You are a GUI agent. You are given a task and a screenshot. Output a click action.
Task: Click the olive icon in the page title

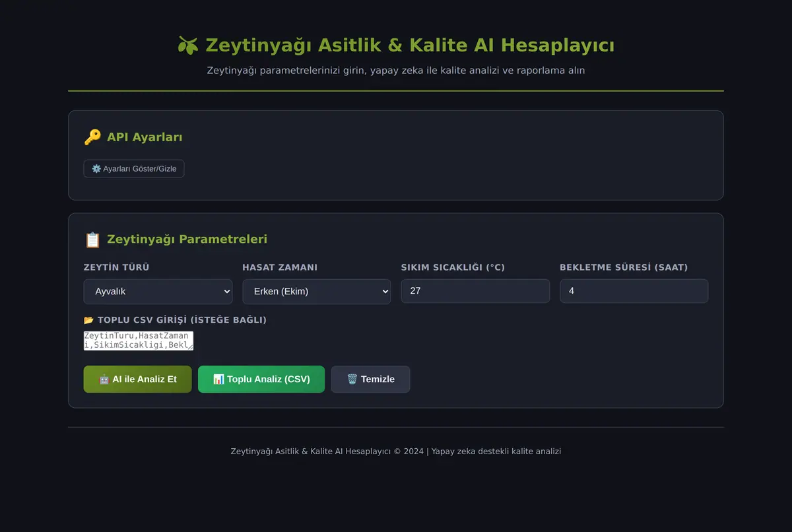[188, 46]
